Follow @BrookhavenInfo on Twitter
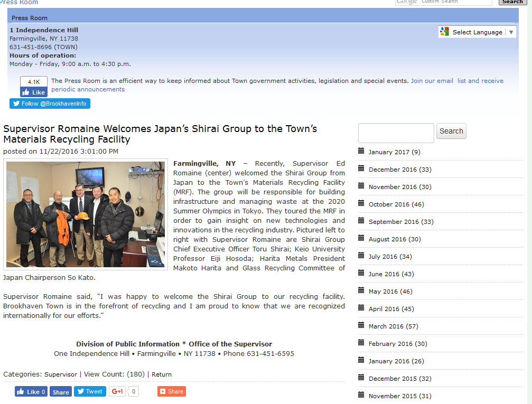 tap(50, 104)
